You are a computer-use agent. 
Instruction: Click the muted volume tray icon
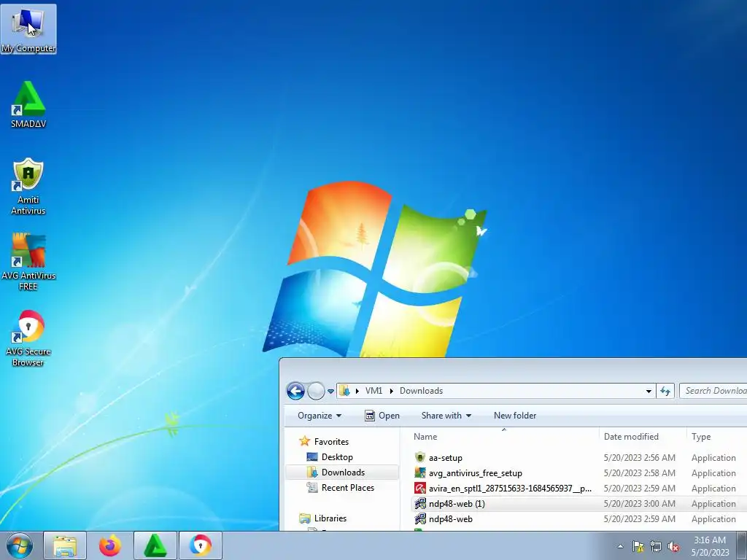coord(673,546)
